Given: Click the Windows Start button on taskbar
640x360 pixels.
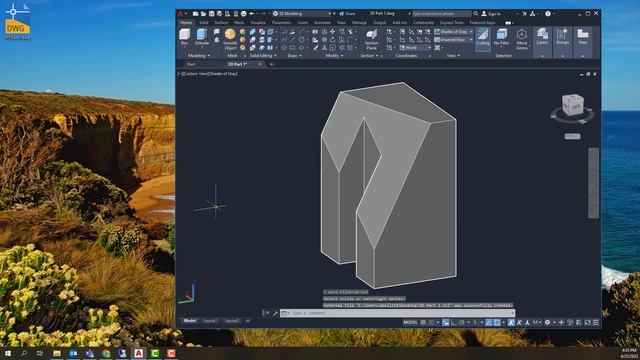Looking at the screenshot, I should click(8, 353).
